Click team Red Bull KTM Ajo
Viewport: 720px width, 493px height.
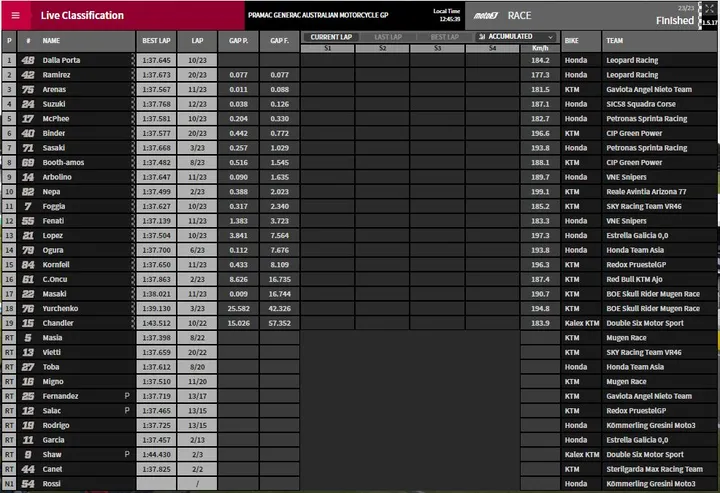(x=634, y=280)
